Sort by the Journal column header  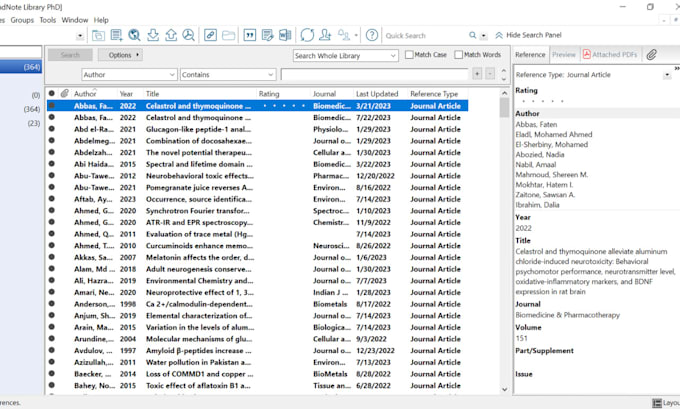(x=324, y=94)
